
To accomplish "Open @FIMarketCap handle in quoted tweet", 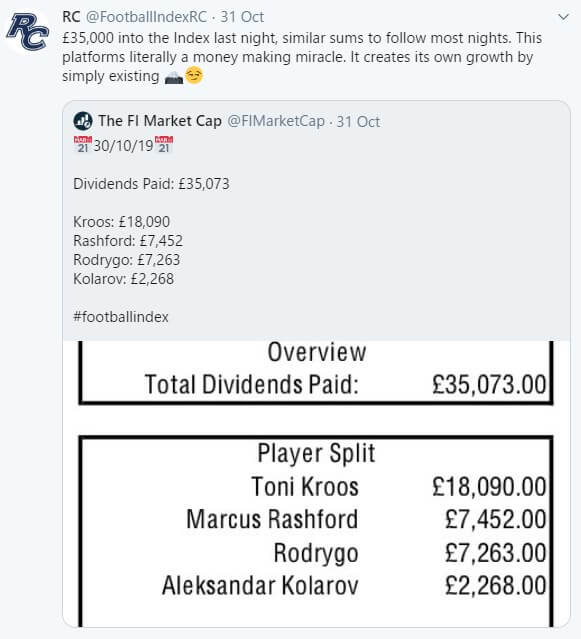I will pyautogui.click(x=276, y=121).
